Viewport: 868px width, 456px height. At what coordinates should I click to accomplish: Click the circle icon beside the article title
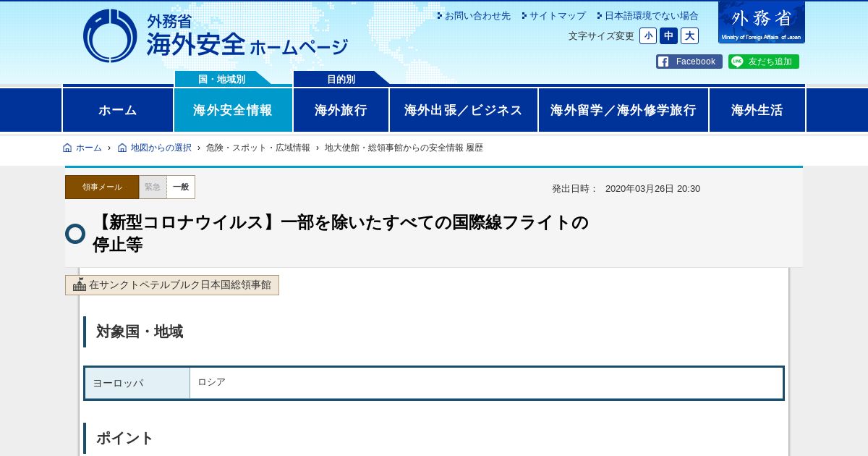coord(75,234)
